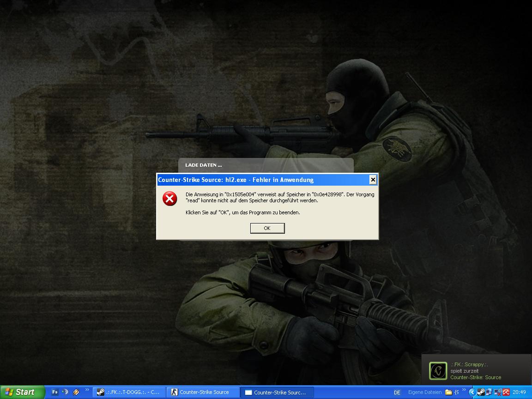
Task: Click the {S toolbar item beside the folder
Action: click(x=457, y=392)
